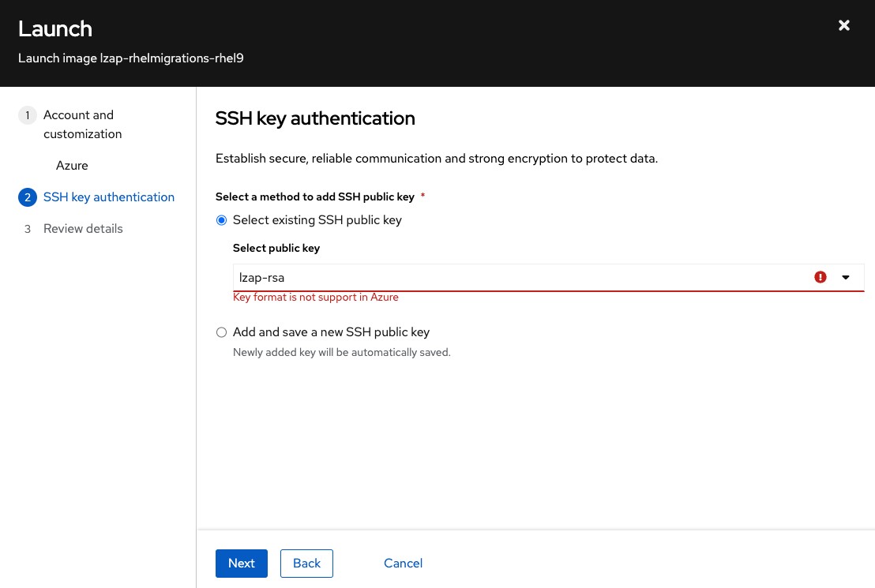
Task: Select existing SSH public key radio button
Action: tap(221, 220)
